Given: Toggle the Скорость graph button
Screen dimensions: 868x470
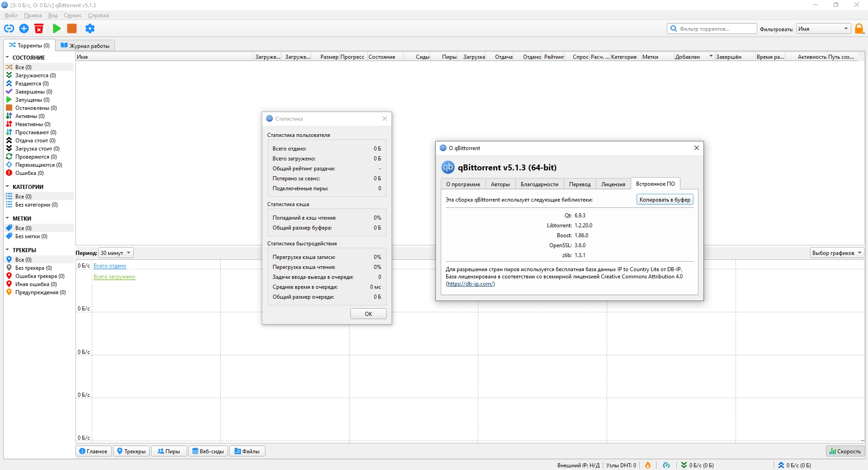Looking at the screenshot, I should (845, 451).
